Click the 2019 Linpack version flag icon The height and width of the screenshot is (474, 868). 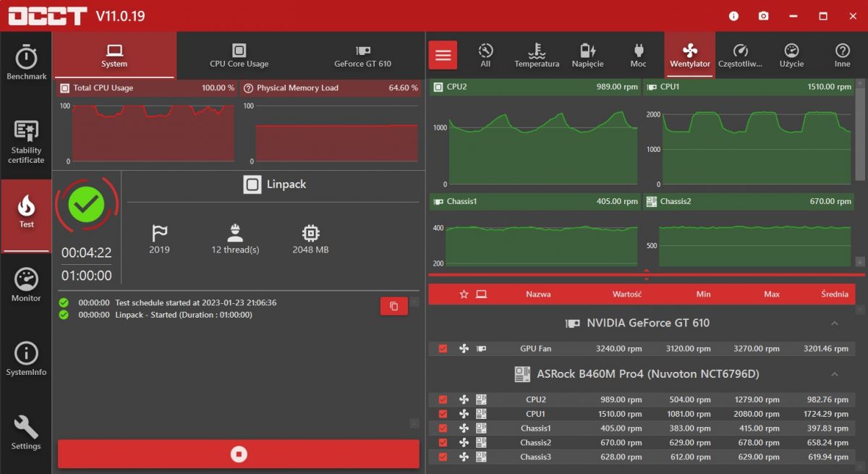point(159,233)
